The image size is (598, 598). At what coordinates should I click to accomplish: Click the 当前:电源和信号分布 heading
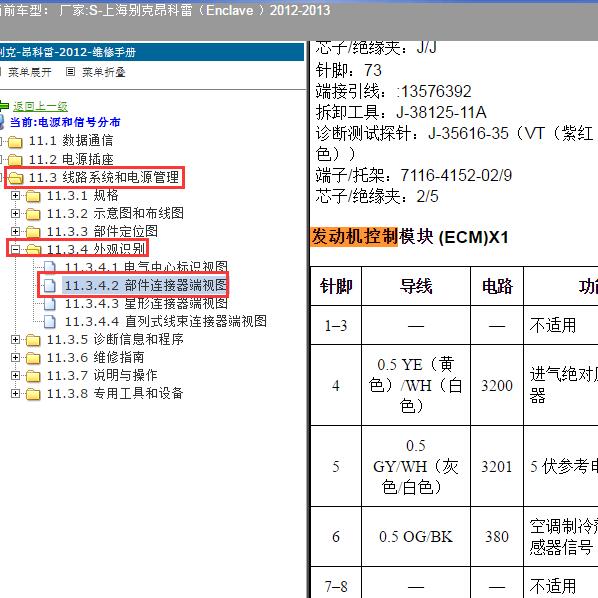(x=65, y=122)
